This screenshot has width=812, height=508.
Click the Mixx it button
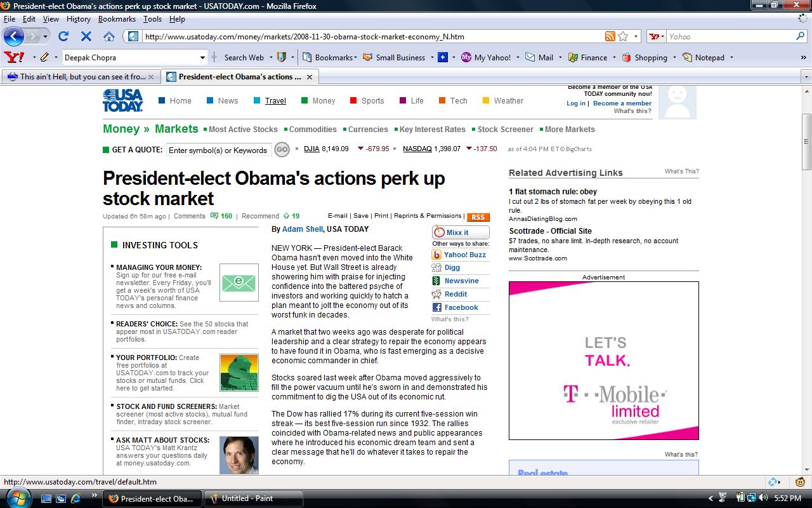click(x=460, y=232)
